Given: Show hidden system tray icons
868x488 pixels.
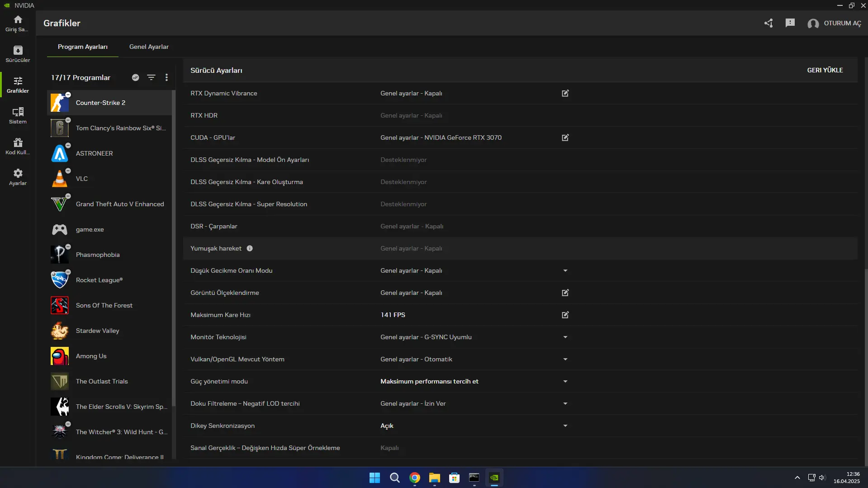Looking at the screenshot, I should coord(797,478).
